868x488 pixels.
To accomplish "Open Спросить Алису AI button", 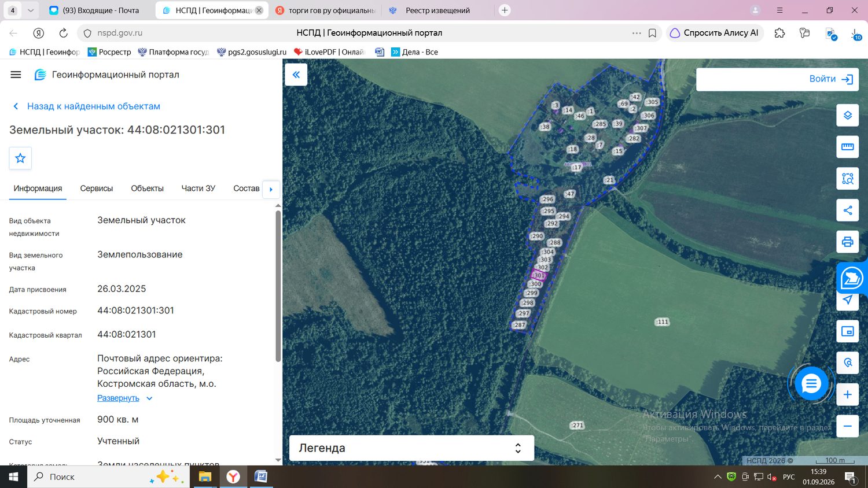I will coord(715,33).
